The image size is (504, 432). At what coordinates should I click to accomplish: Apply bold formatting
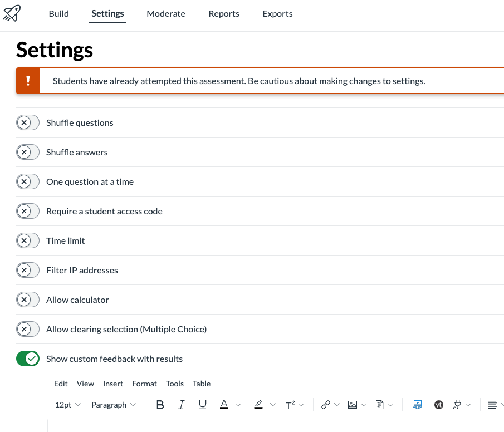point(160,405)
